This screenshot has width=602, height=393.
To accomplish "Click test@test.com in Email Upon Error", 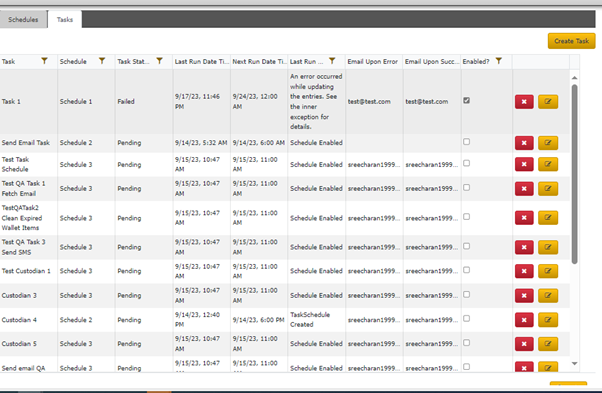I will tap(369, 101).
